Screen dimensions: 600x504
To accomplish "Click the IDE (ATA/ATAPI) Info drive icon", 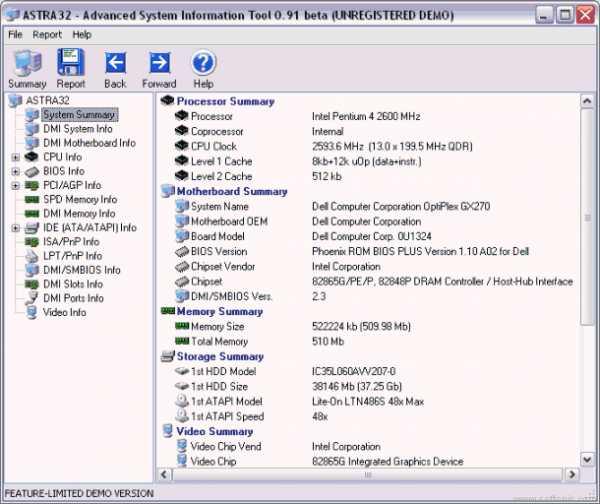I will coord(32,228).
